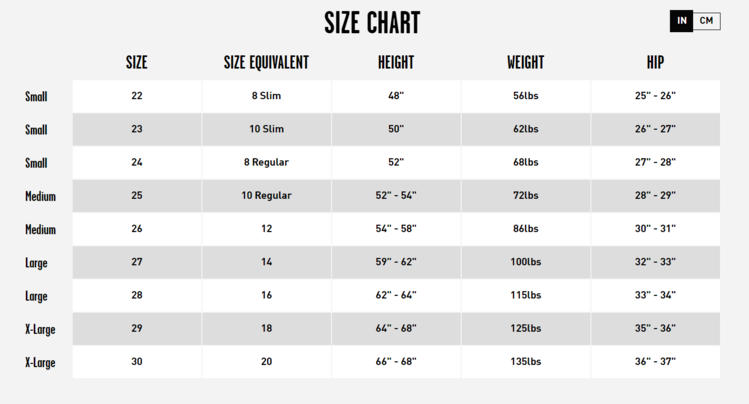749x404 pixels.
Task: Switch units to CM
Action: coord(707,21)
